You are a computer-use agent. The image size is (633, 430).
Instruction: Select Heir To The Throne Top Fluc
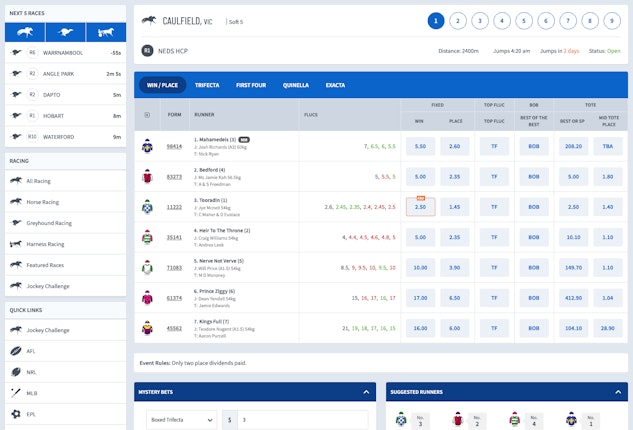tap(494, 237)
